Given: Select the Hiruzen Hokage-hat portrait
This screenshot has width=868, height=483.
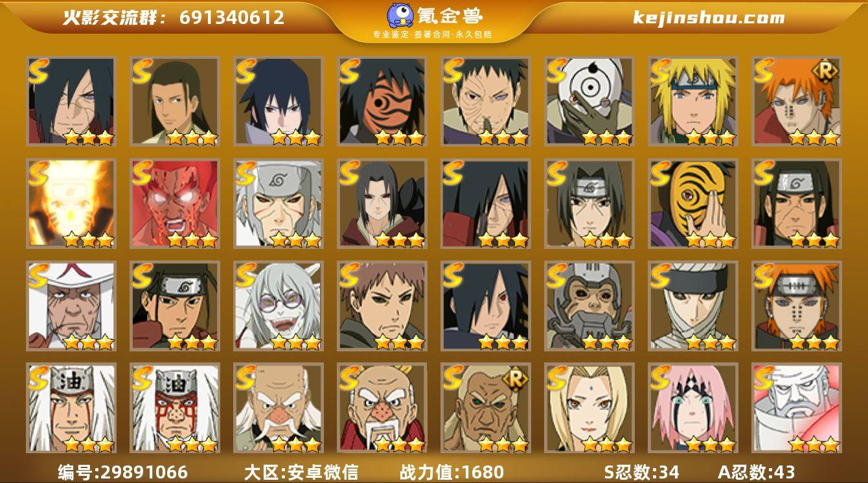Looking at the screenshot, I should click(x=71, y=306).
